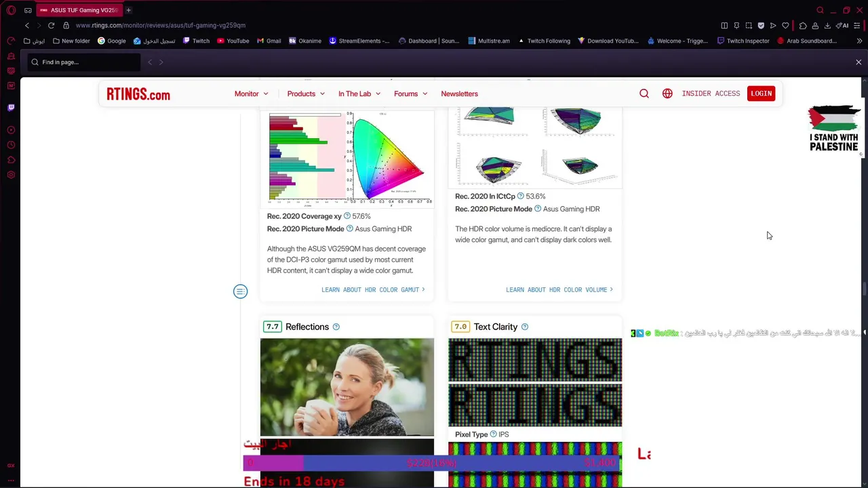Go back to the previous page
The width and height of the screenshot is (868, 488).
coord(27,26)
